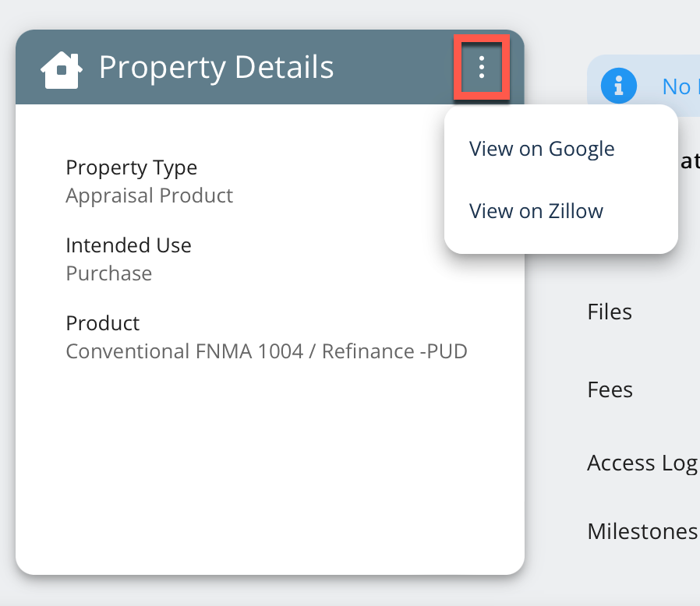Click the house icon in the header
700x606 pixels.
coord(62,69)
